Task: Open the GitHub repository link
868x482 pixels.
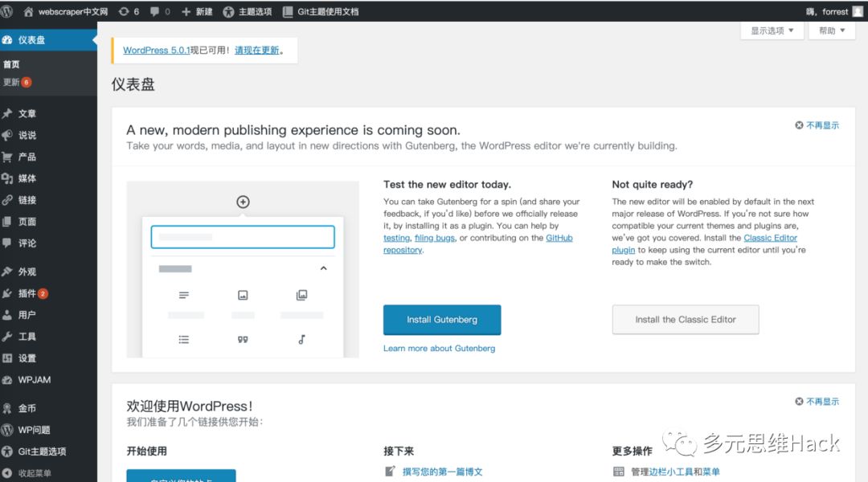Action: 559,238
